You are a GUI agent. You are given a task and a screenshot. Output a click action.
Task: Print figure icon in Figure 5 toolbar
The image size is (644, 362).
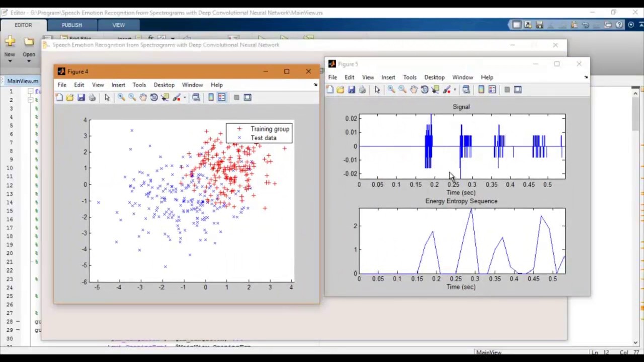pyautogui.click(x=362, y=89)
